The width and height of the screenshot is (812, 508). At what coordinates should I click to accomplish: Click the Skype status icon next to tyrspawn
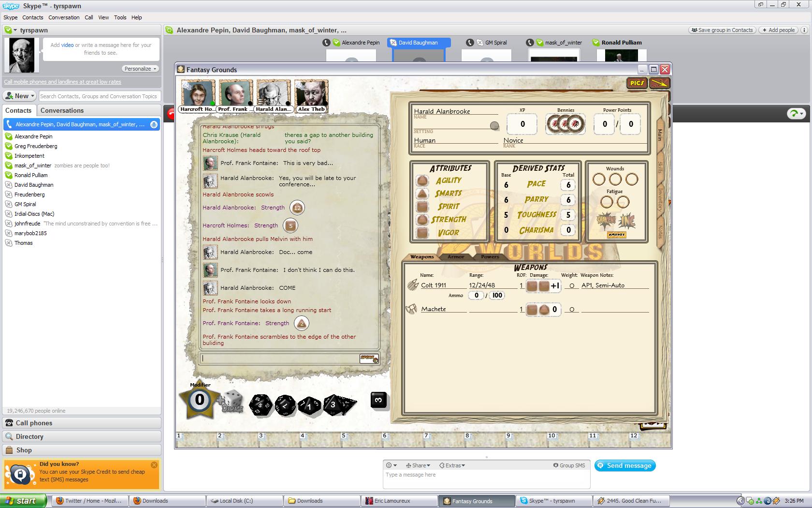click(8, 30)
